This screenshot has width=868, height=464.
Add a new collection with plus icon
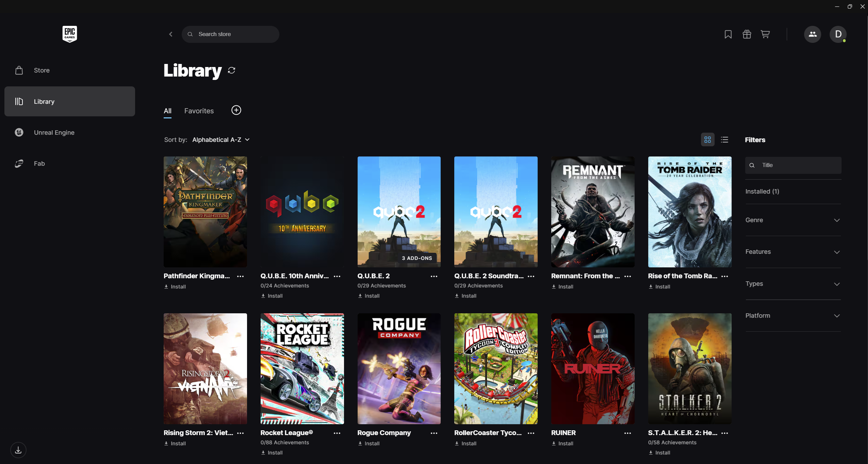click(x=236, y=110)
